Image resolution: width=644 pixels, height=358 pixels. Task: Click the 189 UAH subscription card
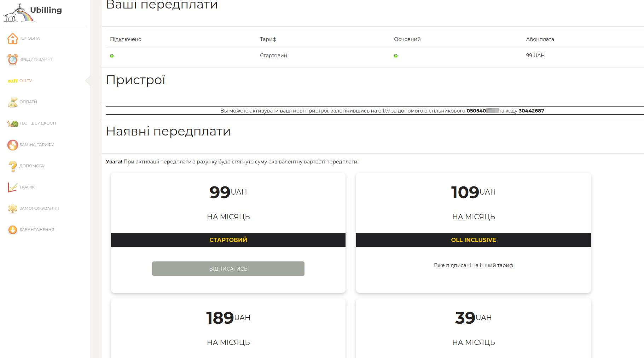[x=228, y=328]
